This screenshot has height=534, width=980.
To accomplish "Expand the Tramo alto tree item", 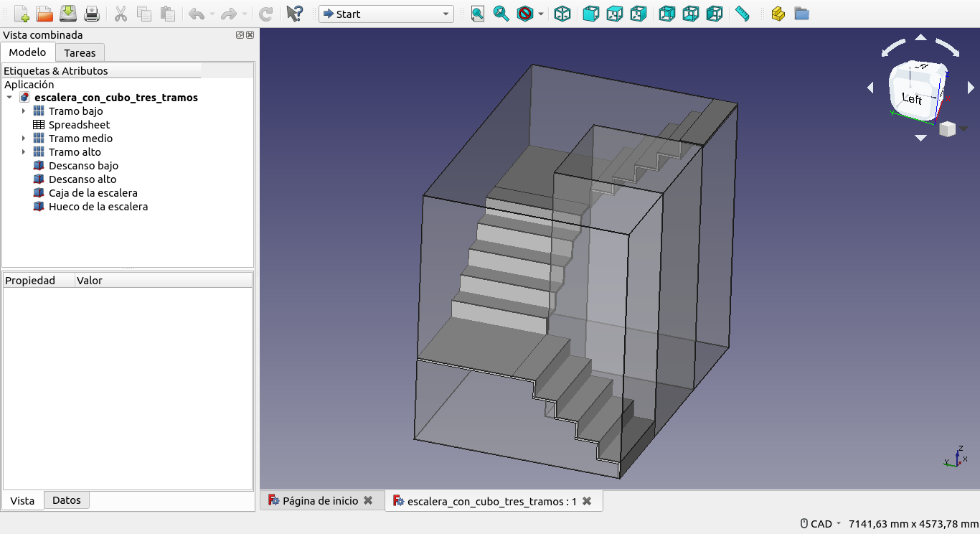I will pos(24,152).
